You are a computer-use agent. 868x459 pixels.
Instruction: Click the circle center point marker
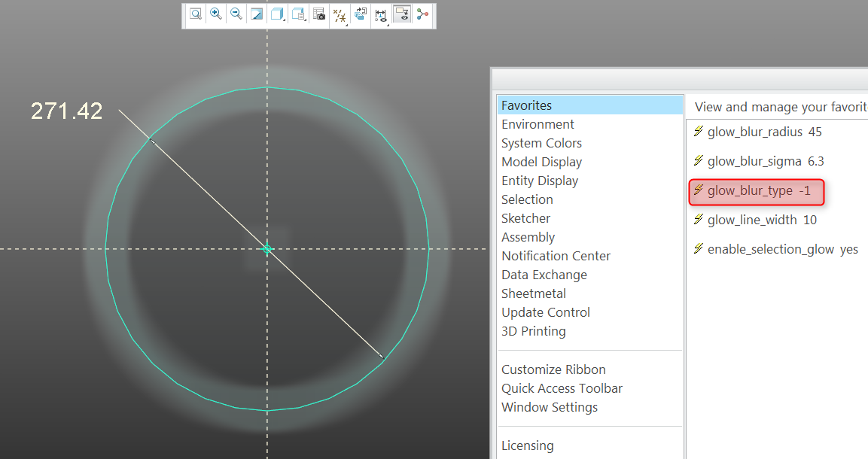pyautogui.click(x=267, y=249)
